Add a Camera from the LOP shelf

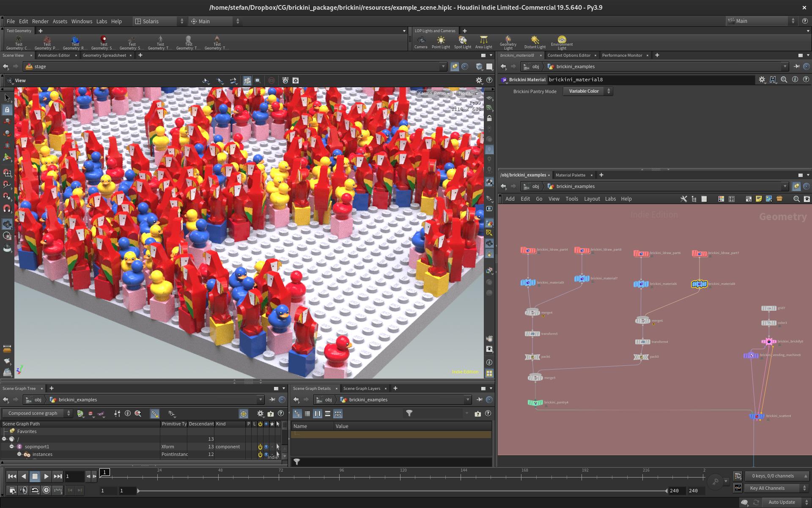[x=420, y=42]
